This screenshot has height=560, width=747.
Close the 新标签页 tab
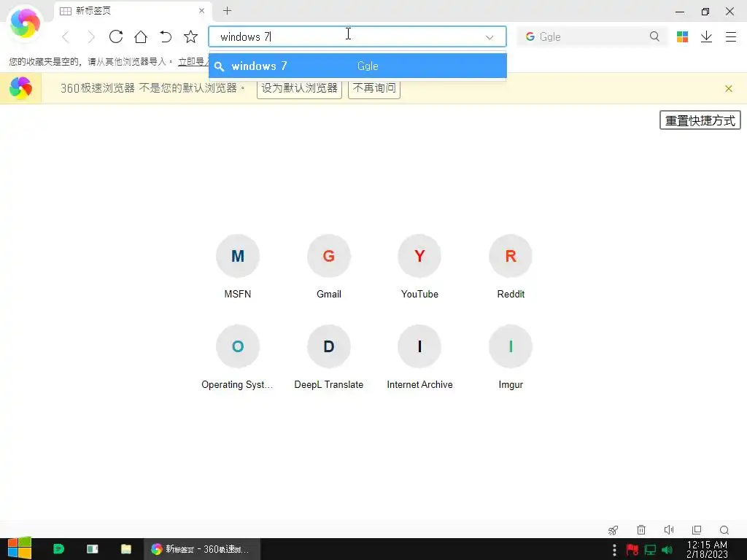[201, 10]
